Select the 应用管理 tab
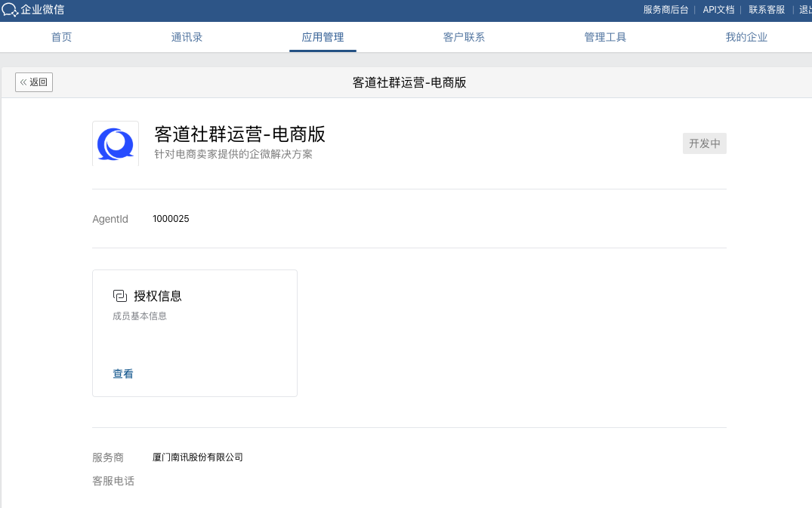The image size is (812, 508). (x=323, y=37)
